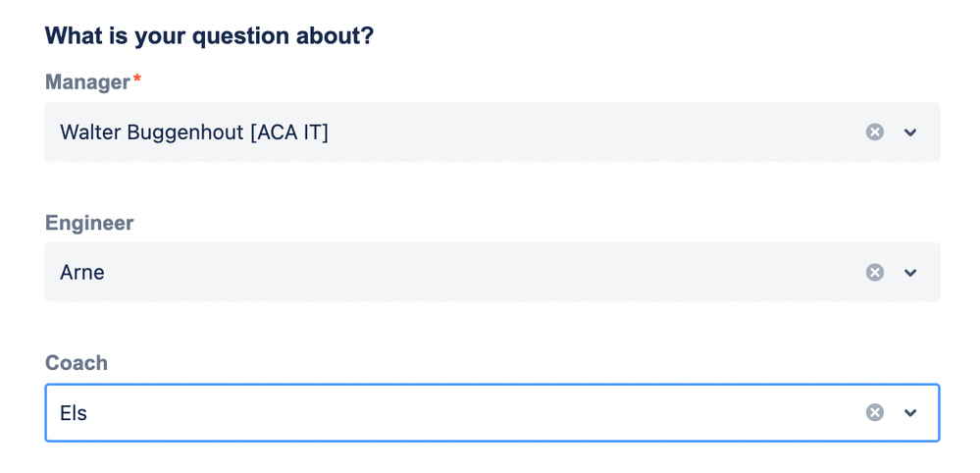Image resolution: width=980 pixels, height=473 pixels.
Task: Click the Coach field label
Action: tap(77, 363)
